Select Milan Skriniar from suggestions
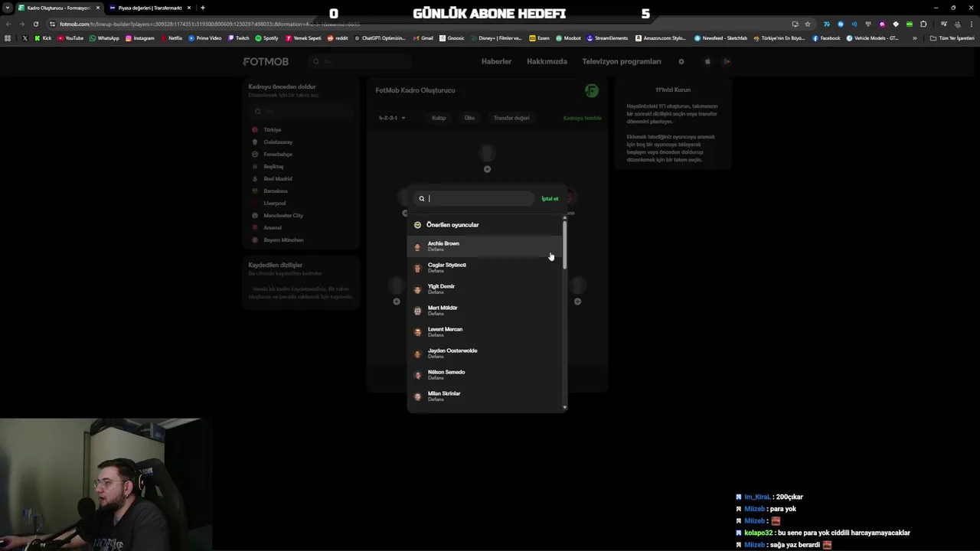The height and width of the screenshot is (551, 980). (x=485, y=396)
